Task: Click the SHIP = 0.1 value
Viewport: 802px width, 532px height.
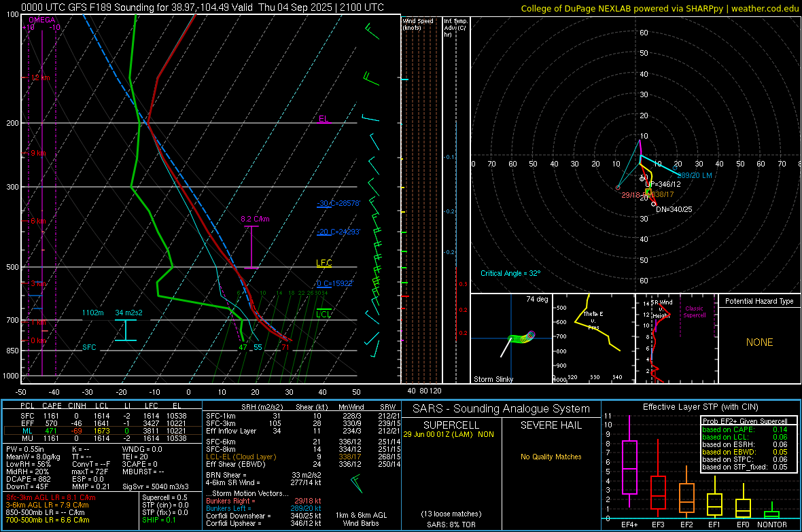Action: tap(159, 520)
